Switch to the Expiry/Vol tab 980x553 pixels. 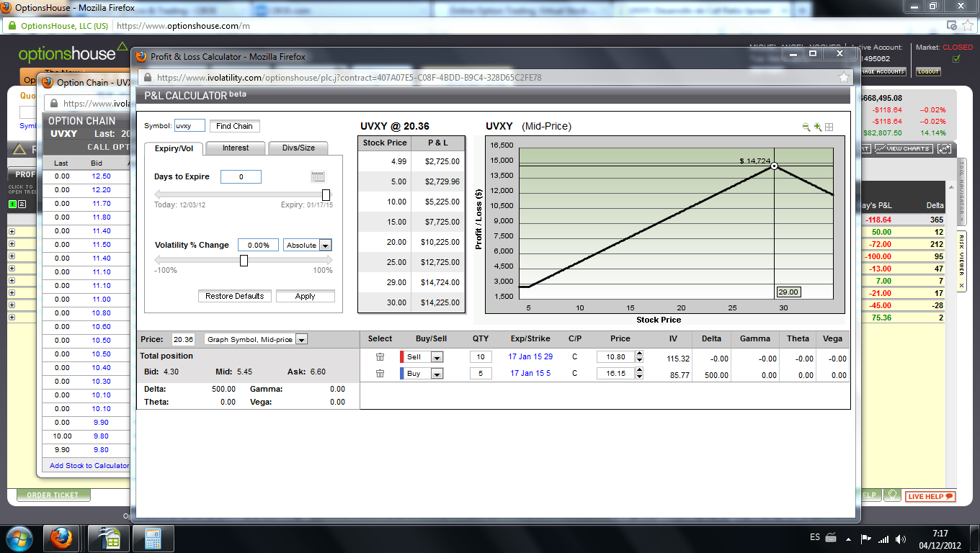tap(174, 148)
